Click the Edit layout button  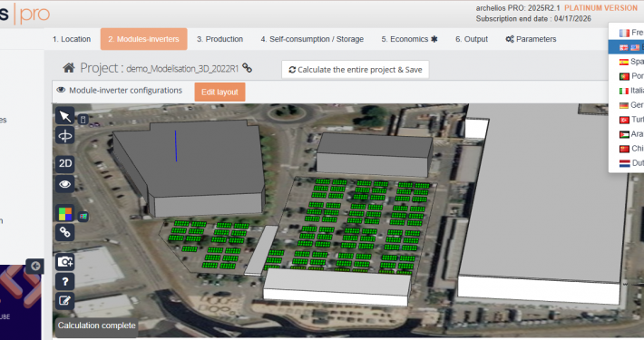point(220,92)
